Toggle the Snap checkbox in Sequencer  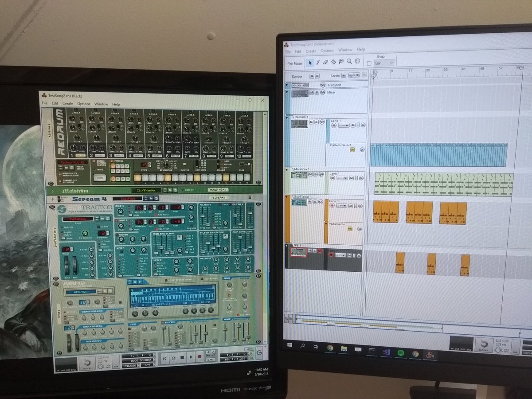click(x=369, y=63)
